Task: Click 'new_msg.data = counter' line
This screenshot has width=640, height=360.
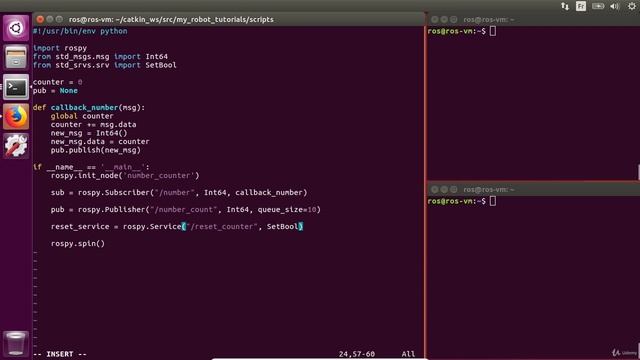Action: point(100,141)
